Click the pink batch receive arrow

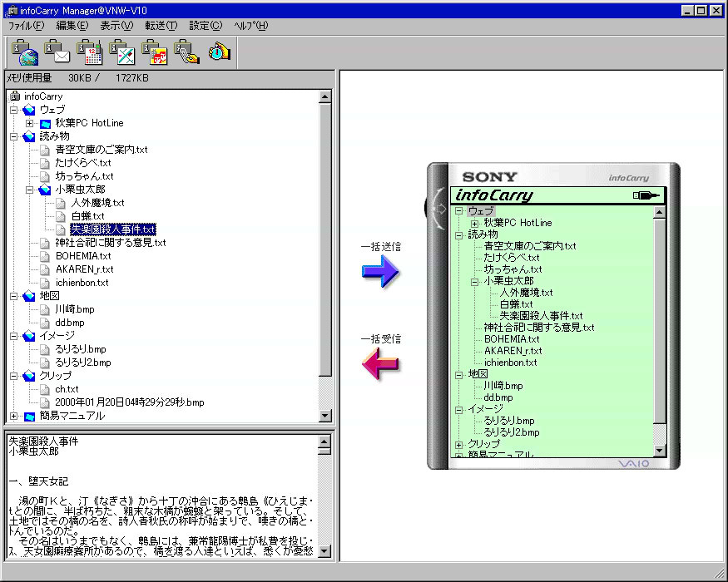pyautogui.click(x=380, y=364)
